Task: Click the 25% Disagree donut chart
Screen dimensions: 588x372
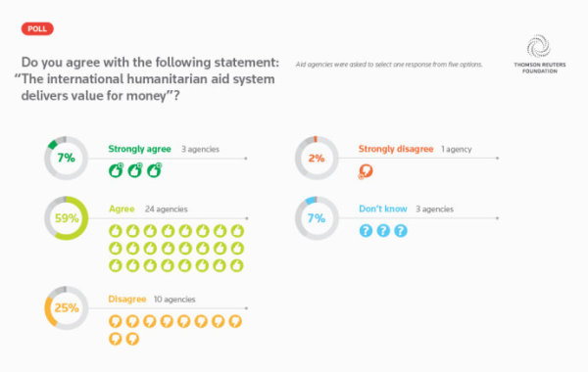Action: pos(67,308)
